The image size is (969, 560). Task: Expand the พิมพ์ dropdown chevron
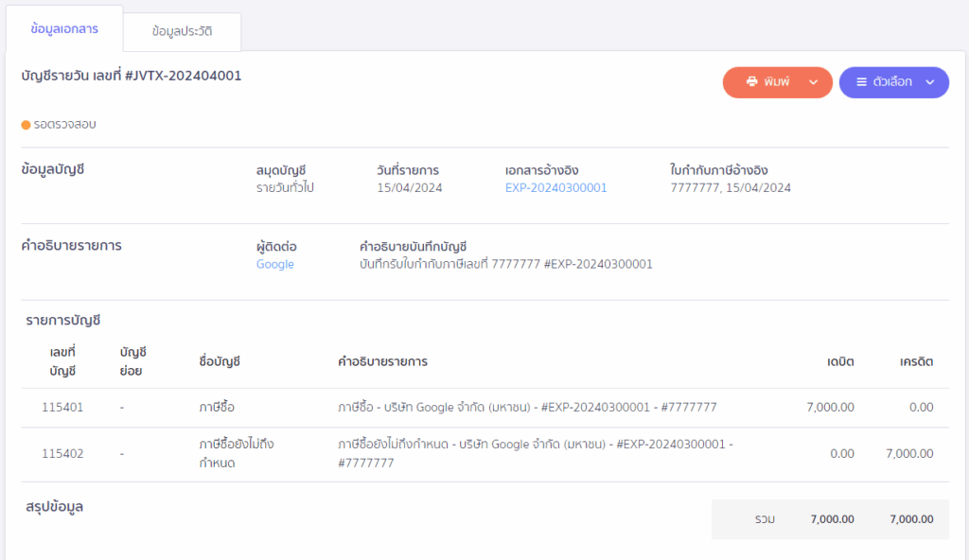pyautogui.click(x=813, y=82)
